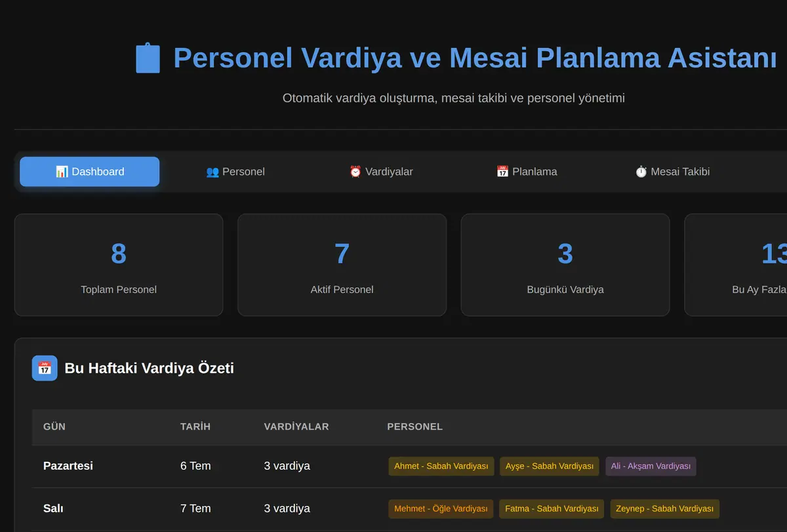Click the Toplam Personel card showing 8
787x532 pixels.
(119, 265)
